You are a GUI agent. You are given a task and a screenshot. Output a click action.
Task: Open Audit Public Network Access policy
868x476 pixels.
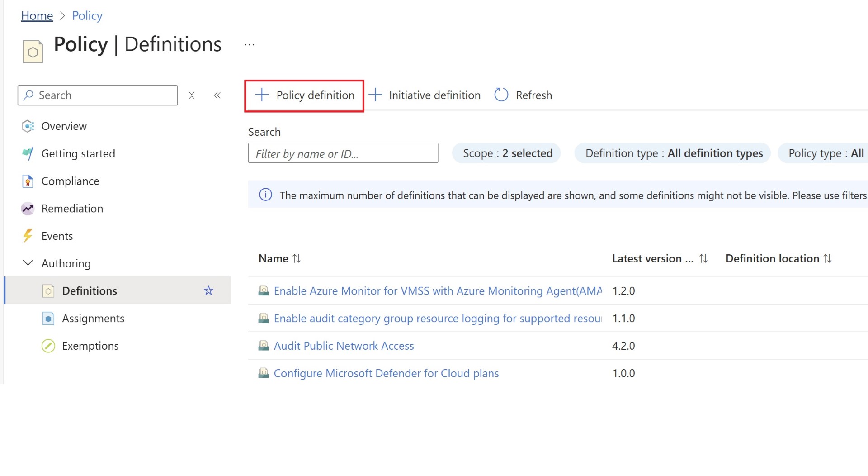point(344,346)
